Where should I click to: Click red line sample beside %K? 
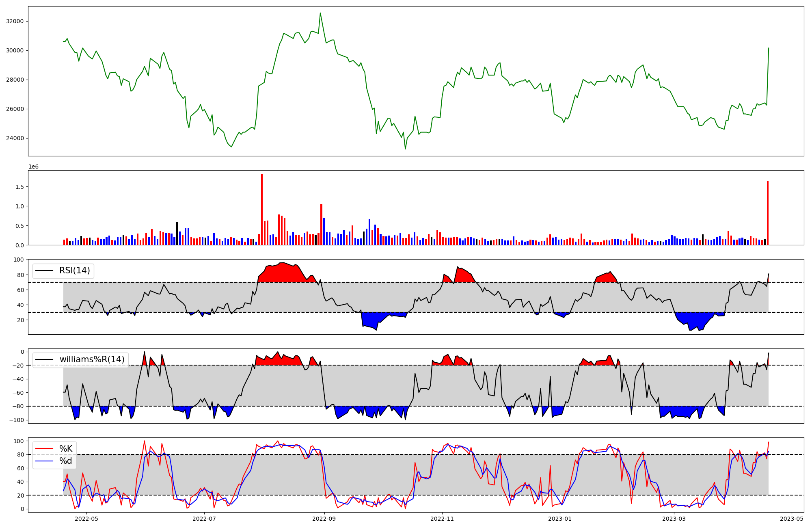click(44, 449)
